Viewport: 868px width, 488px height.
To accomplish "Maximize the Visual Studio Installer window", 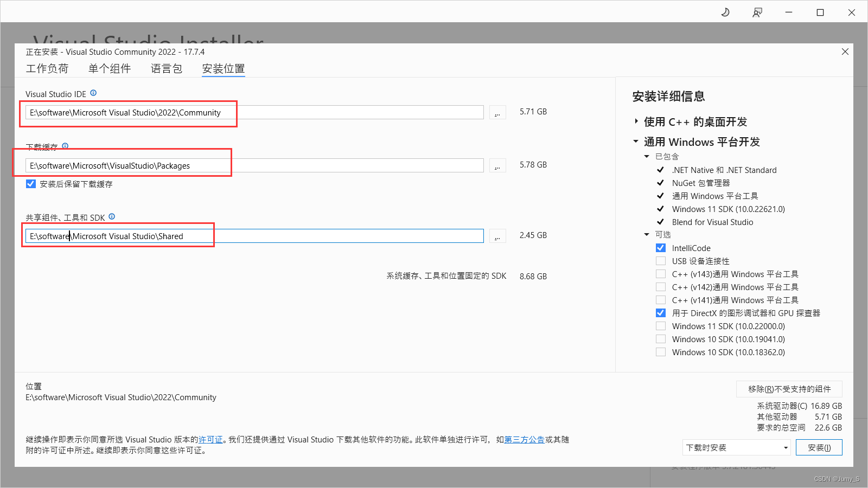I will pos(820,12).
